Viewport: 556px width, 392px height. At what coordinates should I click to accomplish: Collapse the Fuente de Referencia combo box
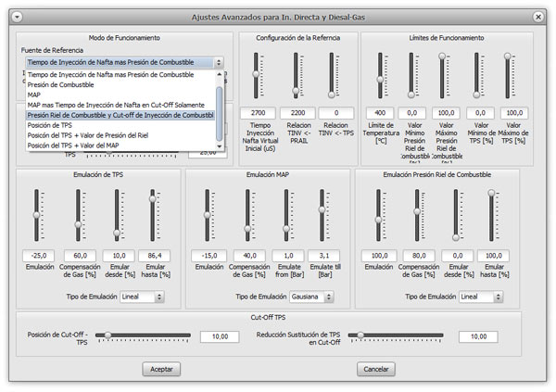tap(219, 62)
